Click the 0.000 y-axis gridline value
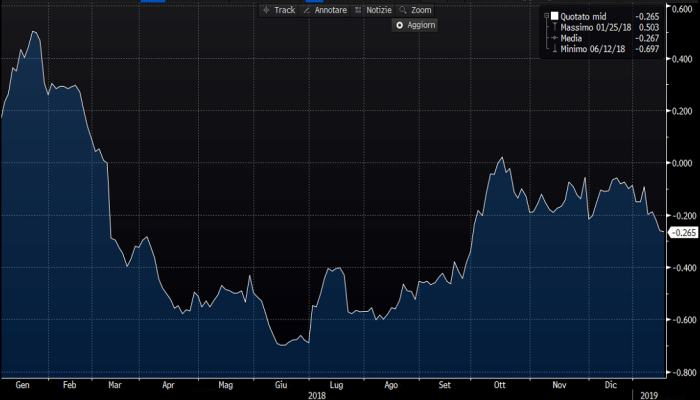 (682, 162)
